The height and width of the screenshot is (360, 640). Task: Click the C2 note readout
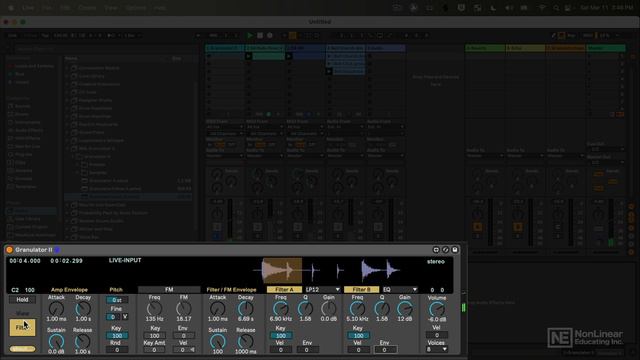(x=15, y=290)
